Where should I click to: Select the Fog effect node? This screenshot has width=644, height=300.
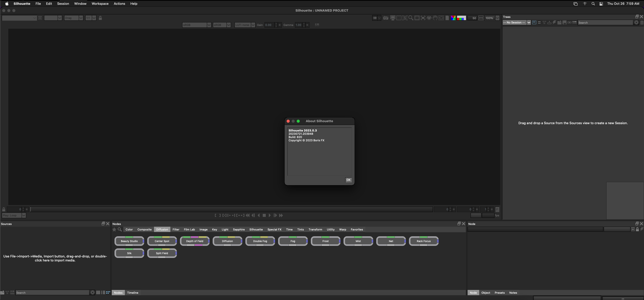click(x=292, y=241)
